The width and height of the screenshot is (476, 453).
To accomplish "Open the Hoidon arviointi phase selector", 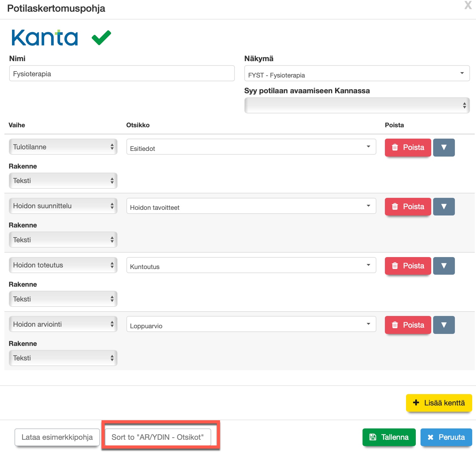I will 63,324.
